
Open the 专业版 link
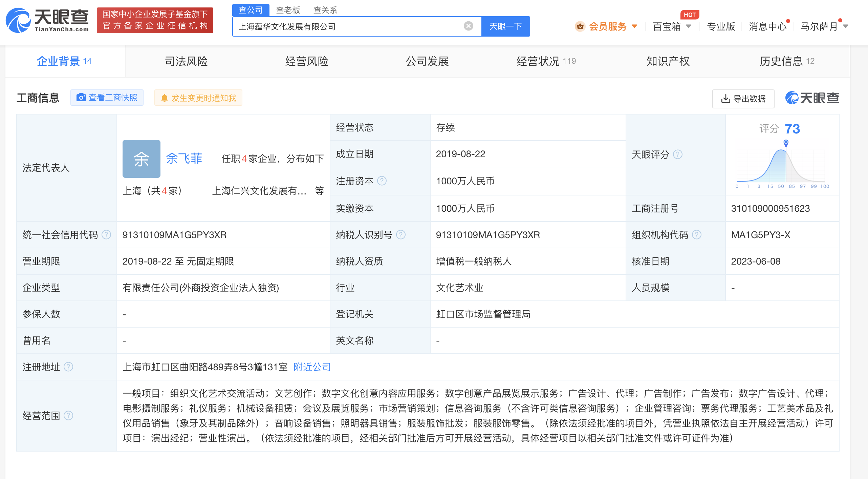point(721,26)
